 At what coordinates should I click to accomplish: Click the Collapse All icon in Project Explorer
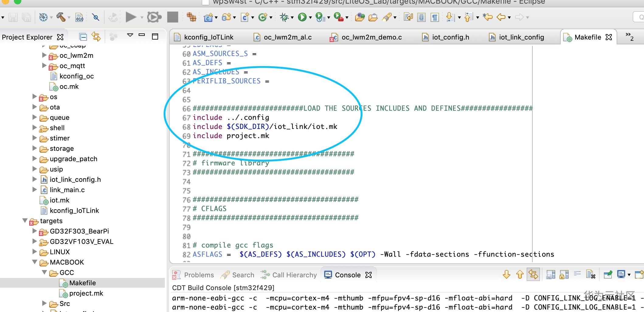click(x=83, y=36)
